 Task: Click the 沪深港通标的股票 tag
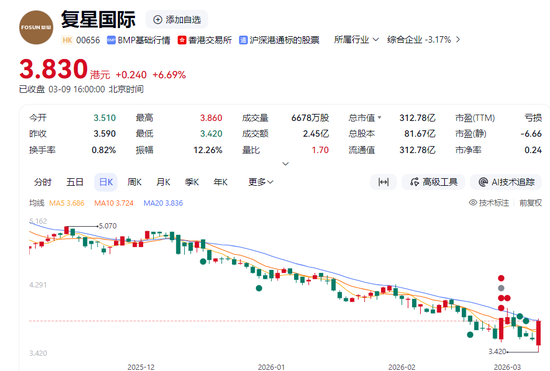click(x=279, y=40)
